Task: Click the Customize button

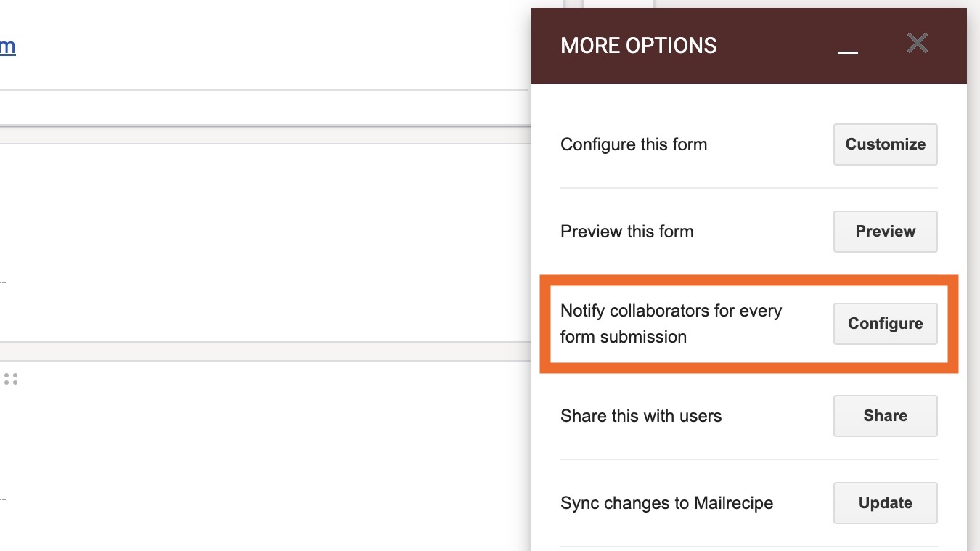Action: click(x=885, y=144)
